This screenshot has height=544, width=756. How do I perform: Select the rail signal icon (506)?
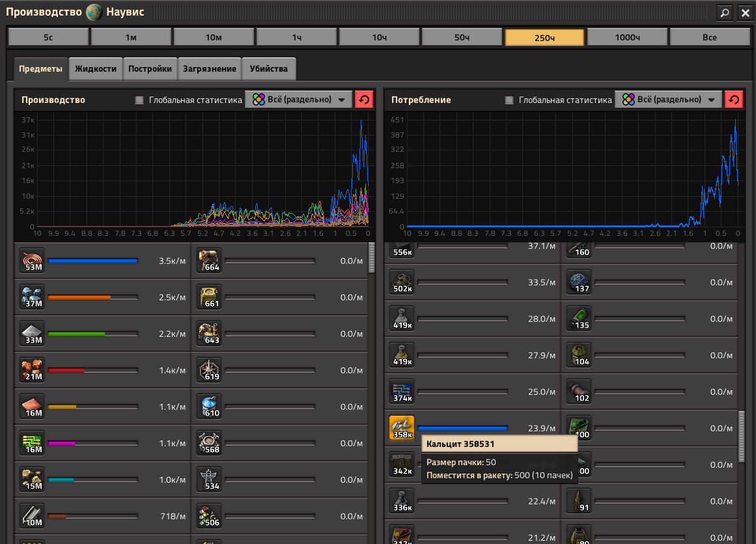(209, 516)
